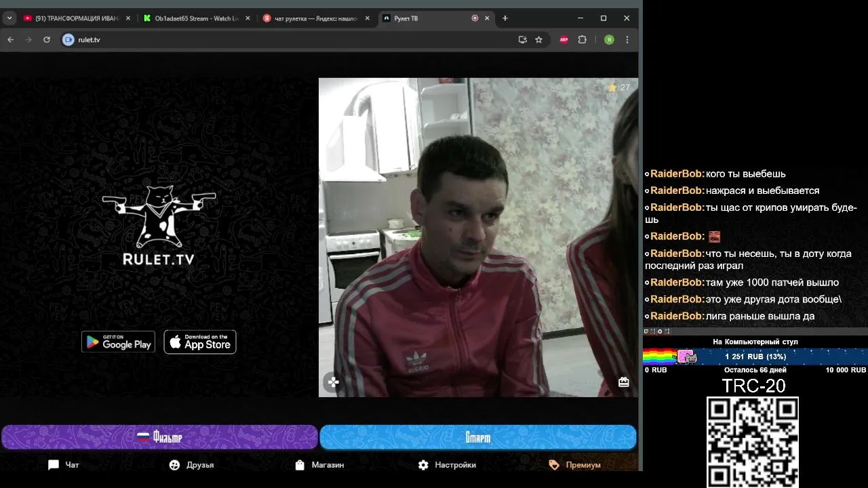Click the recording indicator on Рулет ТВ tab
This screenshot has height=488, width=868.
(x=475, y=18)
